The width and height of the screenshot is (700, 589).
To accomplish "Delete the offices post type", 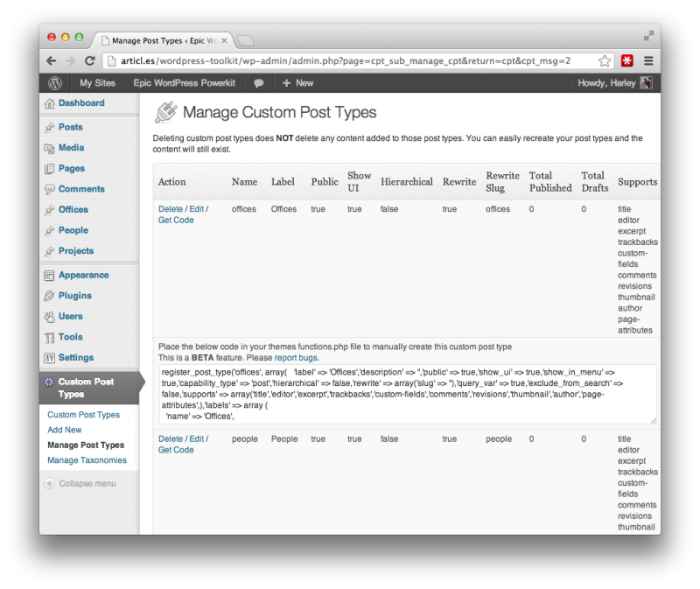I will click(x=171, y=209).
